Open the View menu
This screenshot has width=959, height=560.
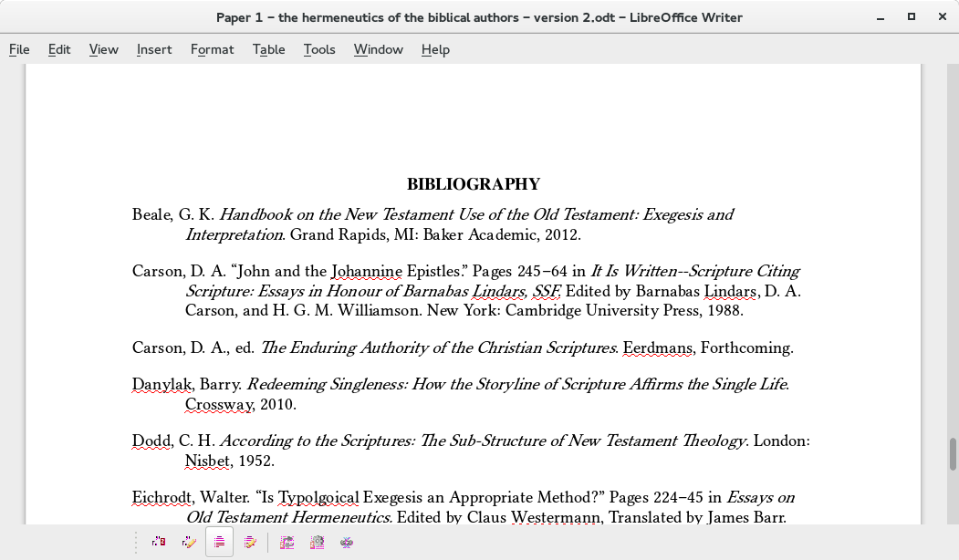pyautogui.click(x=103, y=49)
